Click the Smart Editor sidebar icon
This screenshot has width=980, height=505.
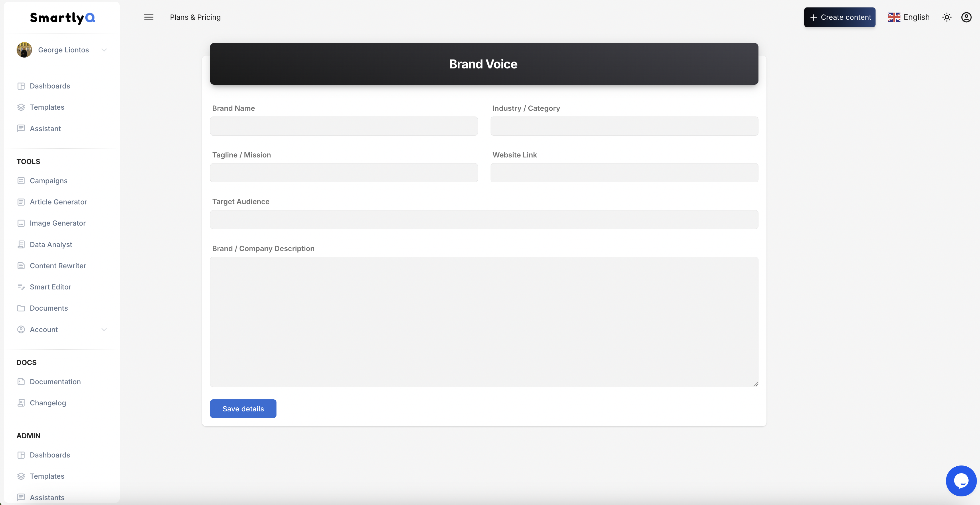tap(21, 287)
